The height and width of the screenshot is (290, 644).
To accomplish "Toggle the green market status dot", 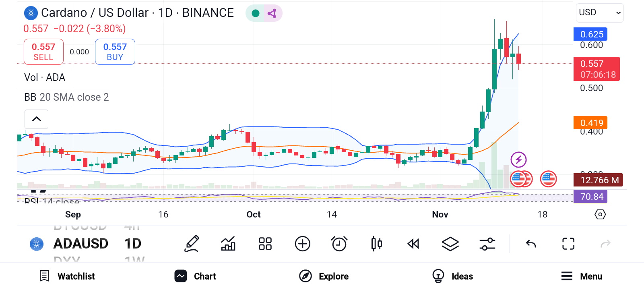I will [255, 13].
